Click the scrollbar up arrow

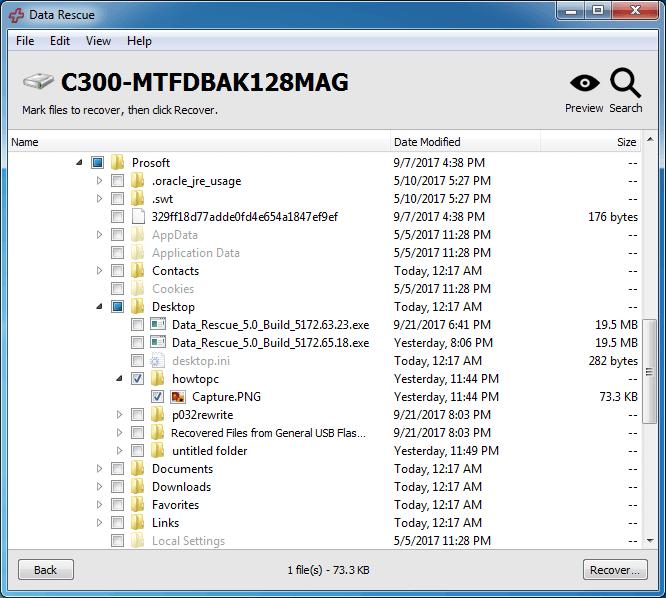click(650, 139)
